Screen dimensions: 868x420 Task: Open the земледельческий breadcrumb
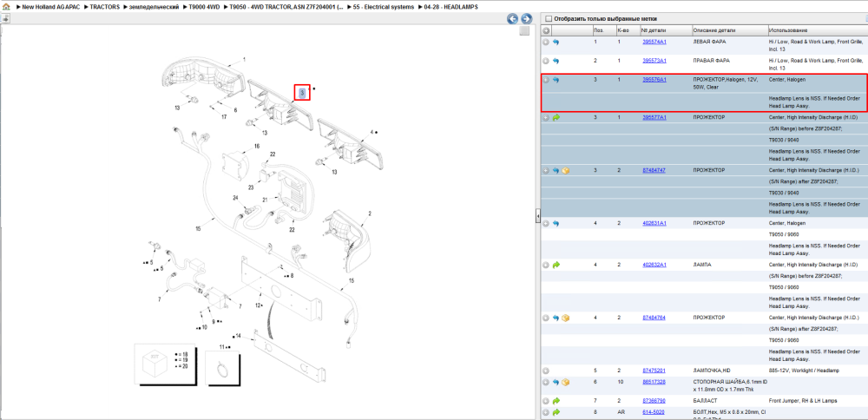155,7
